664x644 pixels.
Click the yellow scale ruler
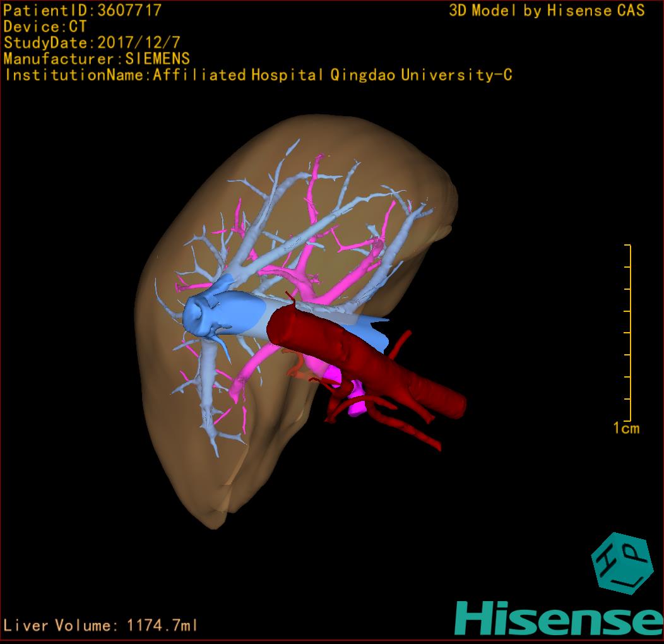(x=629, y=333)
